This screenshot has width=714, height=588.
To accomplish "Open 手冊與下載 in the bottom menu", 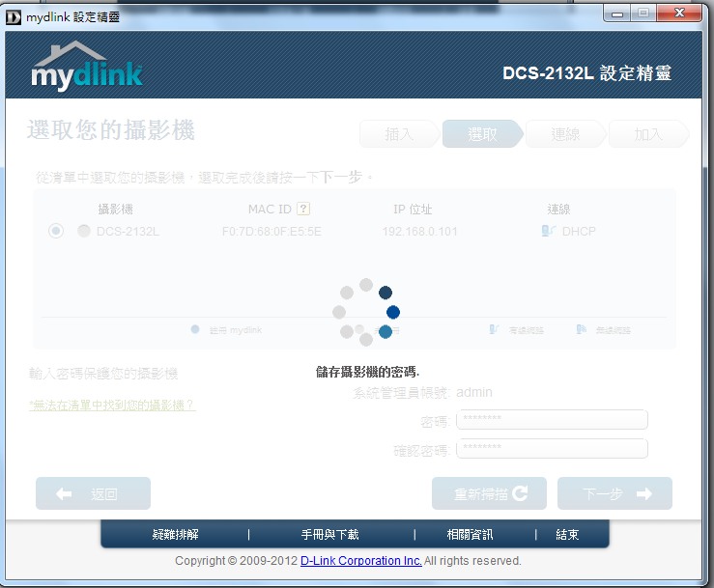I will [330, 534].
